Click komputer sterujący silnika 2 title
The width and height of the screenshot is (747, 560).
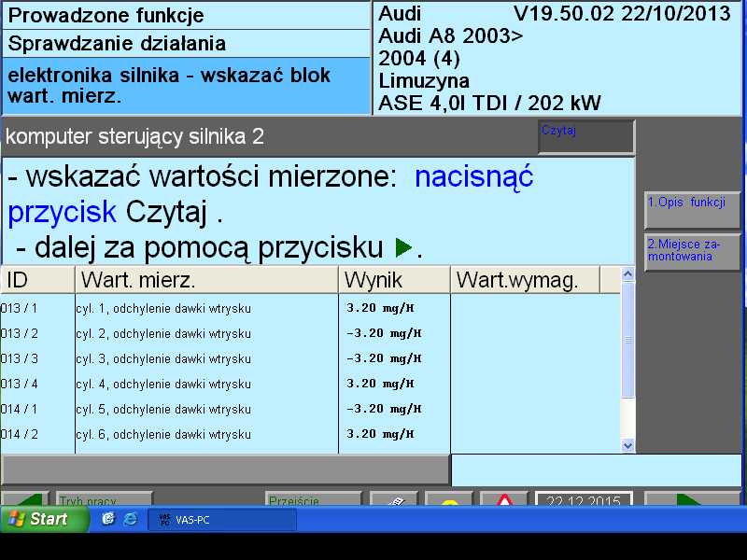(134, 137)
